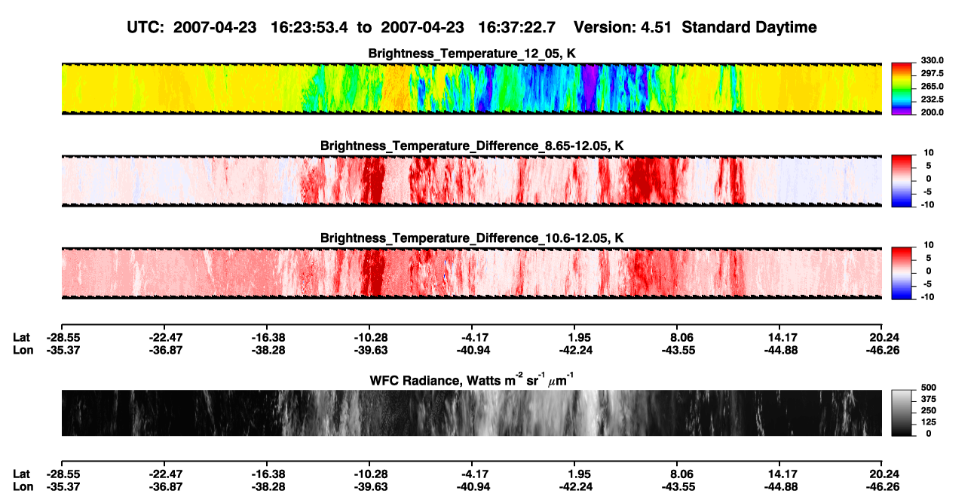Click longitude -40.94 on the upper axis
Image resolution: width=980 pixels, height=503 pixels.
coord(472,351)
